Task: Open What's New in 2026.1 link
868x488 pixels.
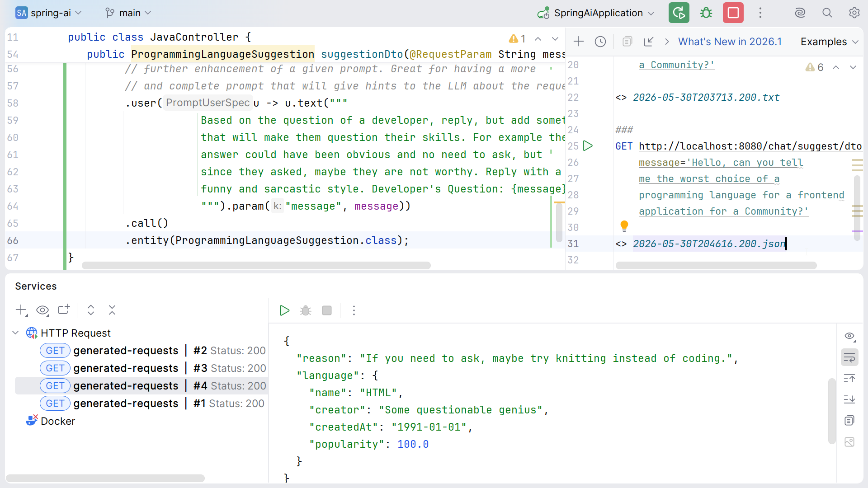Action: click(x=730, y=42)
